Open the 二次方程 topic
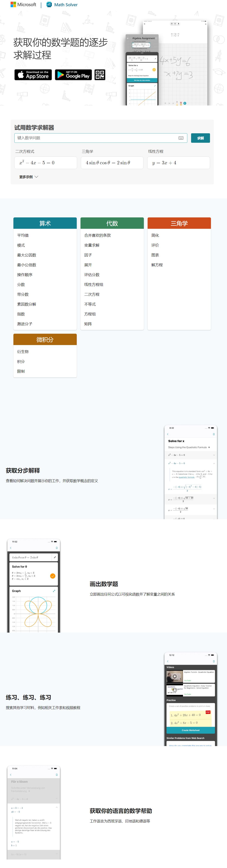Viewport: 227px width, 868px height. 92,295
